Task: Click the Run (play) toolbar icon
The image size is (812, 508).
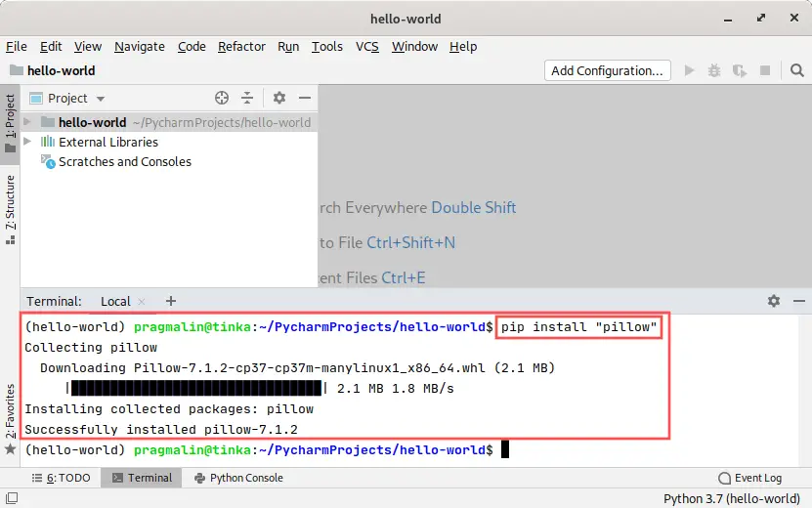Action: coord(689,70)
